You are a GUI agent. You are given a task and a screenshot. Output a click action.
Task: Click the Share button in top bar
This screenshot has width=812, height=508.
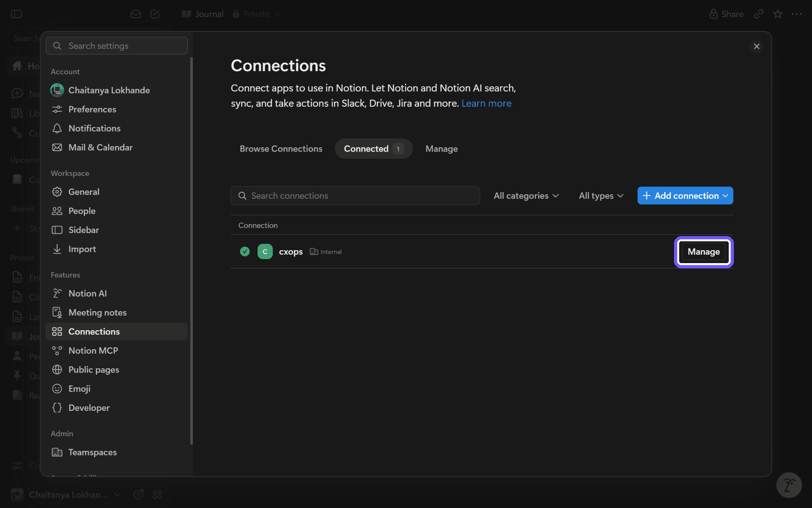pos(726,14)
